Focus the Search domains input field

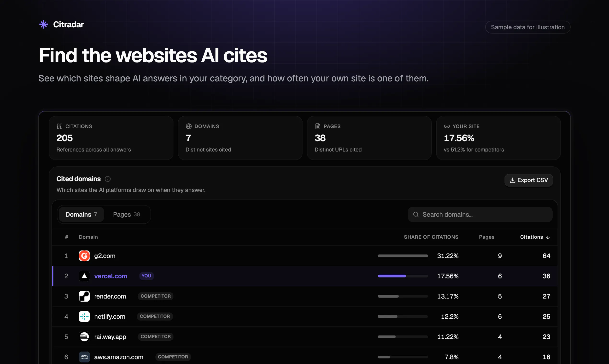click(x=480, y=214)
